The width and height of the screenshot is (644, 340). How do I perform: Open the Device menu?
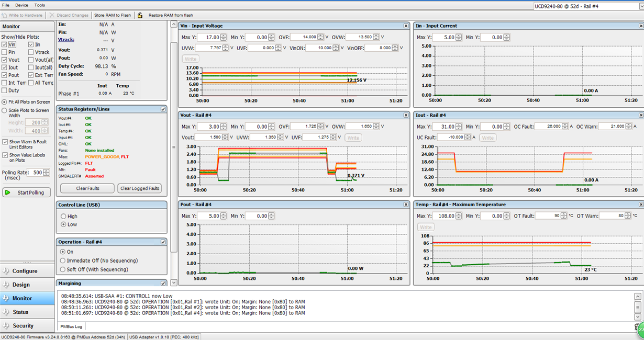click(22, 5)
